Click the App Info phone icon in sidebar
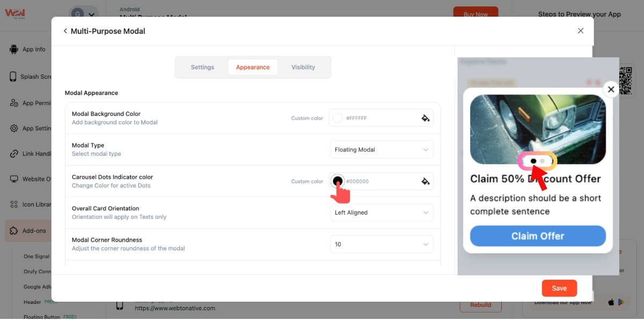 click(x=13, y=49)
